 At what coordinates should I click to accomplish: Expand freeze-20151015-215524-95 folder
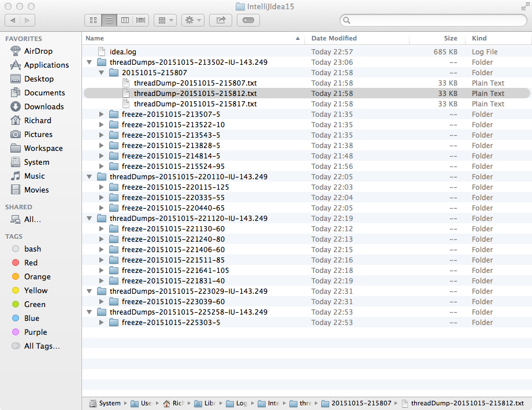pyautogui.click(x=102, y=167)
